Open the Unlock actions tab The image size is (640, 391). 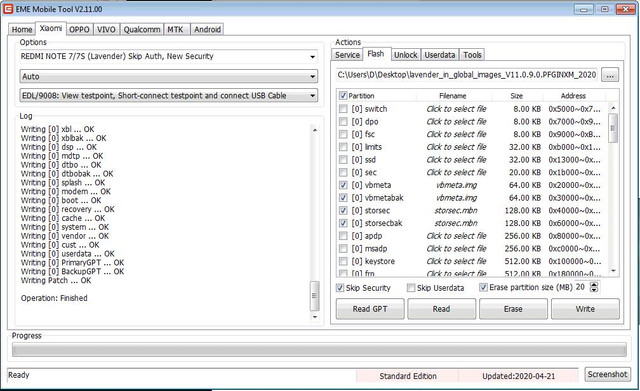click(x=406, y=55)
